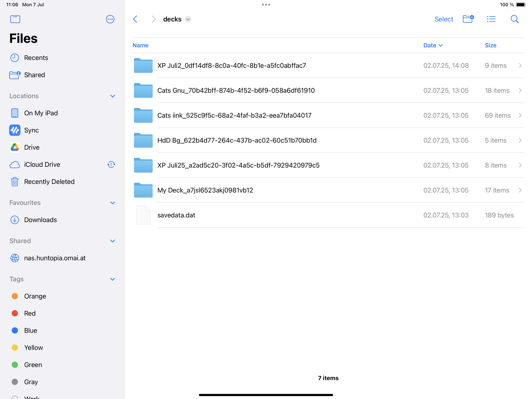Collapse the Locations section

112,96
